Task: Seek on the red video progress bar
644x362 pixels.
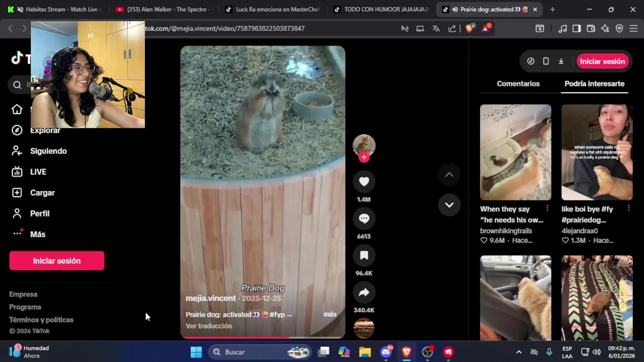Action: coord(263,337)
